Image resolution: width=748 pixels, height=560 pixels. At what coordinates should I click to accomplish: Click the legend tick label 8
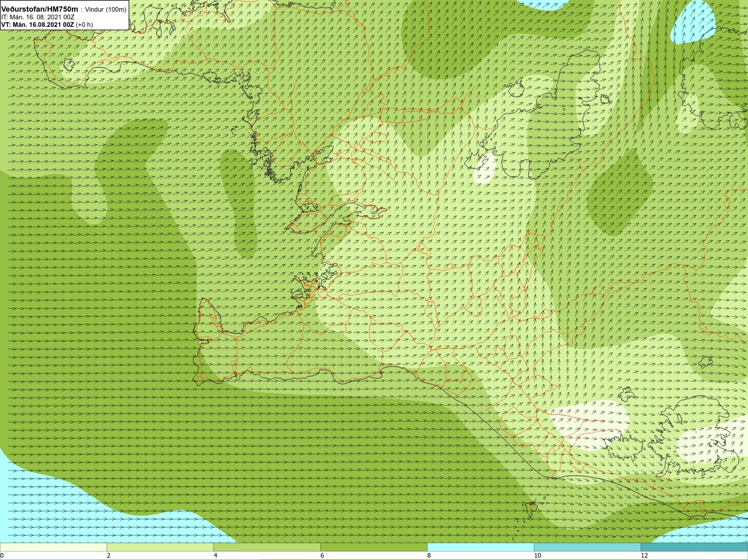coord(429,555)
